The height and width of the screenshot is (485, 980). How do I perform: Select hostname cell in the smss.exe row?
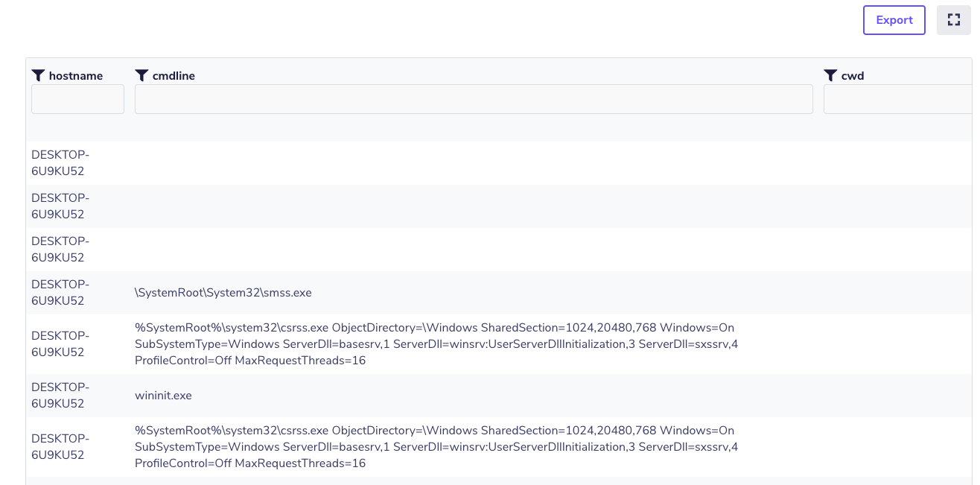point(60,293)
